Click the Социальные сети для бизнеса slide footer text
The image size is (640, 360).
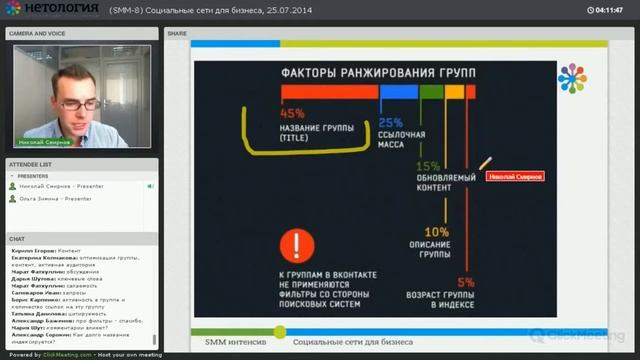pos(353,342)
